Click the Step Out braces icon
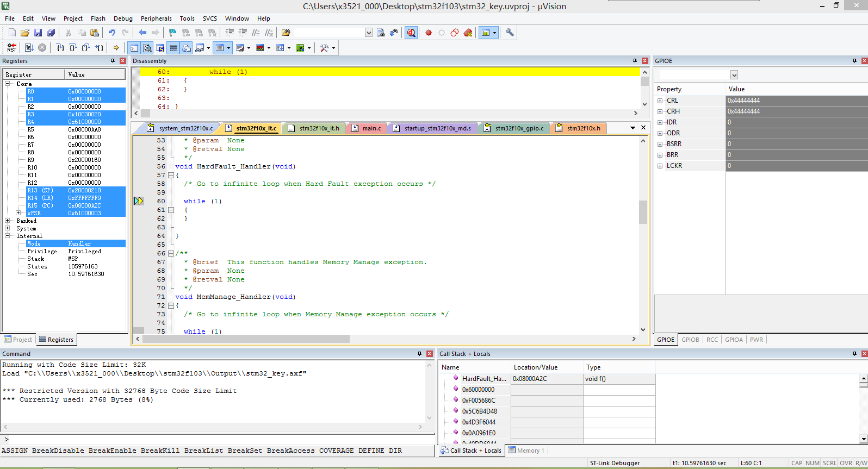This screenshot has height=469, width=868. 86,48
